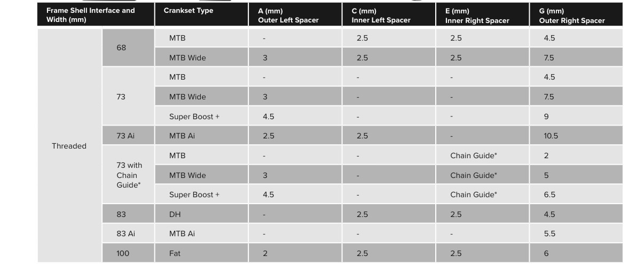
Task: Click the 10.5 outer right spacer value
Action: pyautogui.click(x=551, y=136)
